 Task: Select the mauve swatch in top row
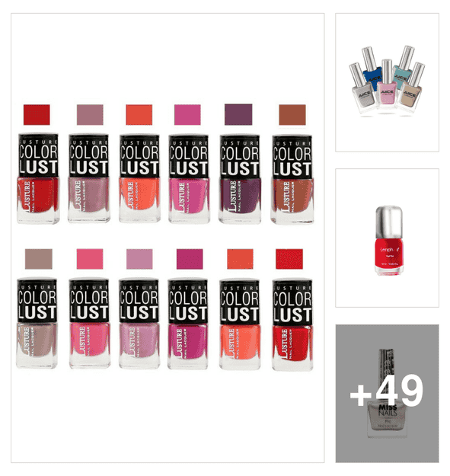tap(90, 115)
